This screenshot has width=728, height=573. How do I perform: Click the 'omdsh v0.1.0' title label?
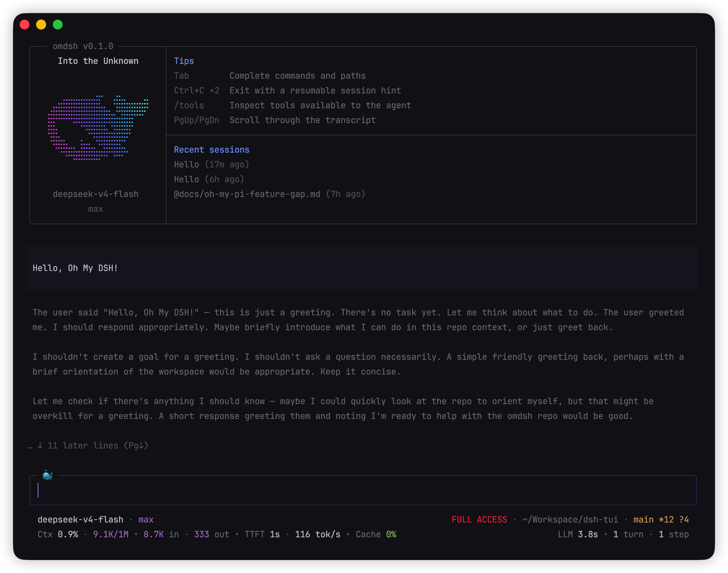(x=83, y=46)
